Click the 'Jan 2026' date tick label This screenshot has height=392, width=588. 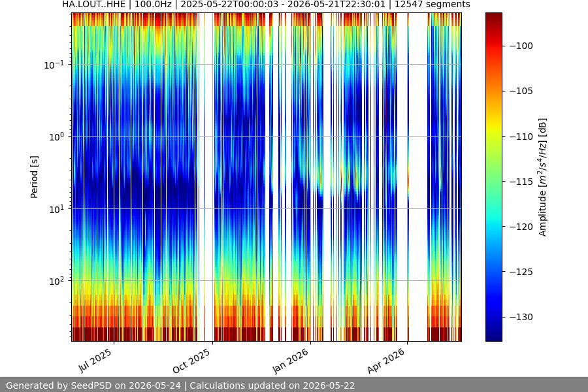pyautogui.click(x=290, y=361)
